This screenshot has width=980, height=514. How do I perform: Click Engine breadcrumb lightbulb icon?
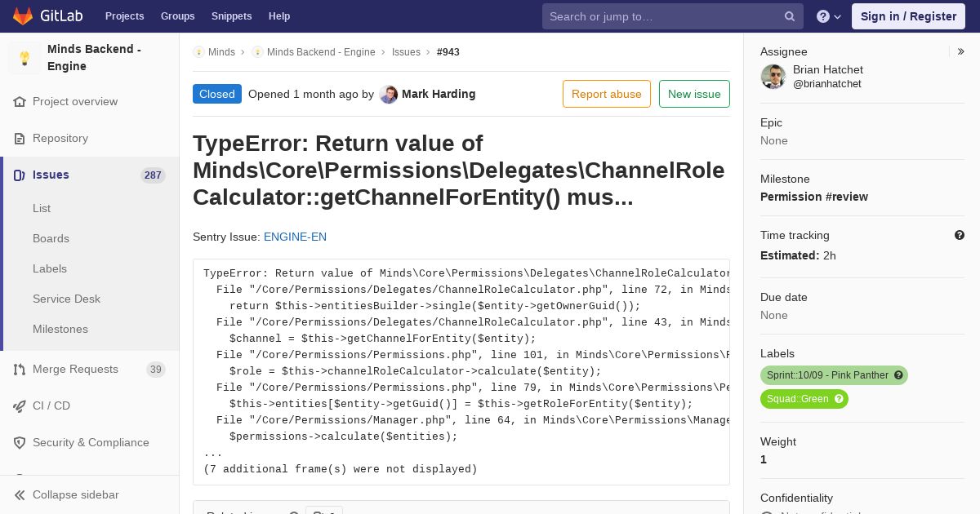tap(257, 52)
